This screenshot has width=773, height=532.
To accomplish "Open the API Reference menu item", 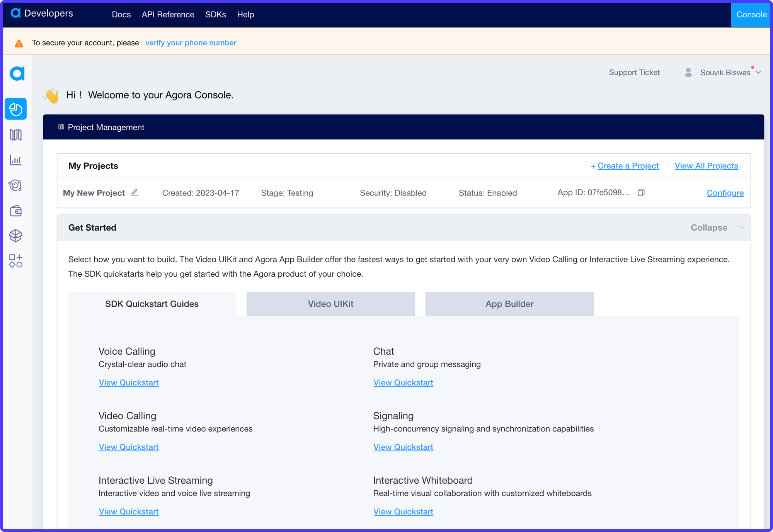I will (168, 15).
